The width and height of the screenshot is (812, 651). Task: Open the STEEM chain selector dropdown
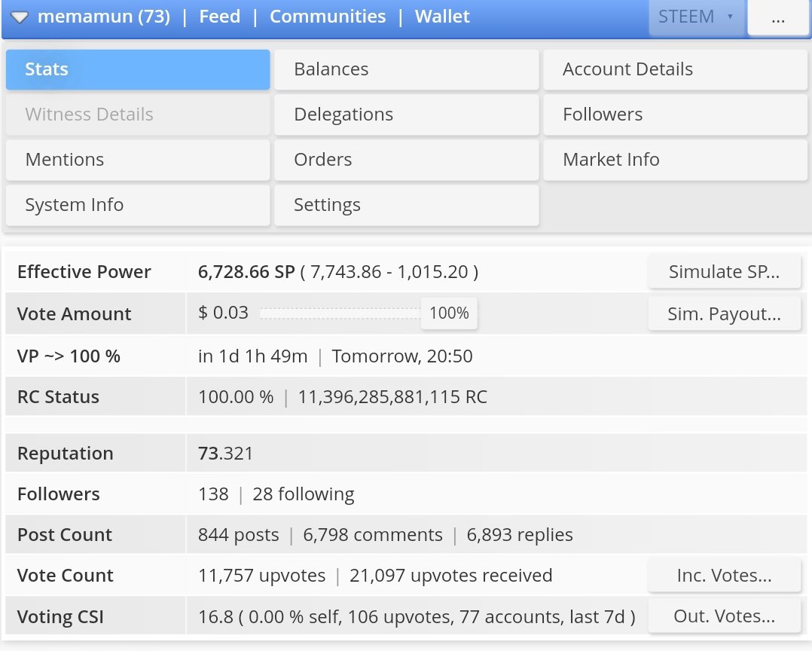(696, 17)
